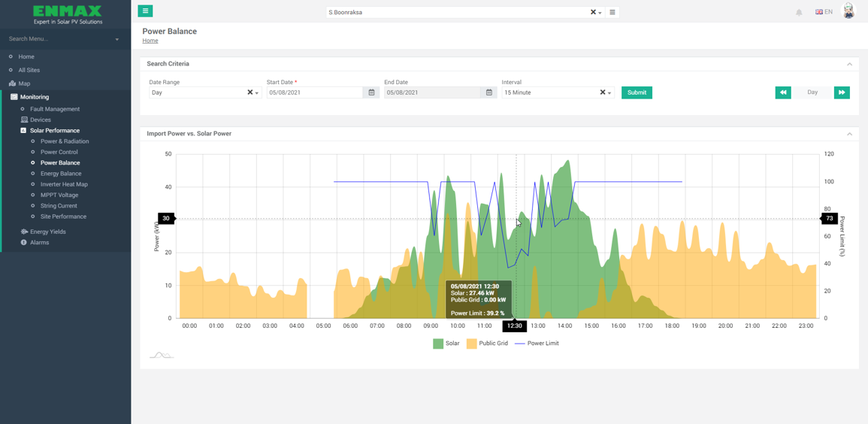Click the Power Limit (%) axis title
This screenshot has height=424, width=868.
842,236
